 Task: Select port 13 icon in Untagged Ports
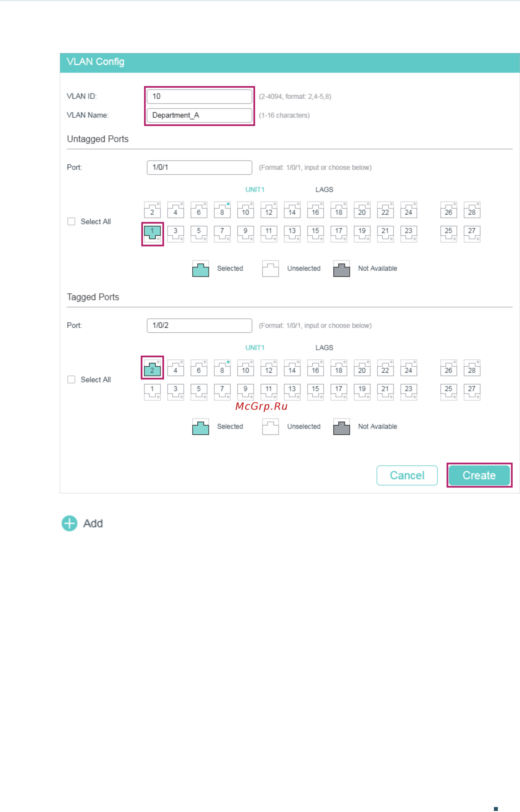pos(292,234)
